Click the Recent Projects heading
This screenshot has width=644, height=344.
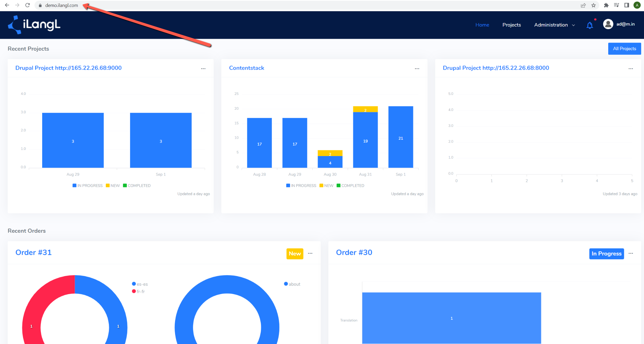pyautogui.click(x=28, y=49)
